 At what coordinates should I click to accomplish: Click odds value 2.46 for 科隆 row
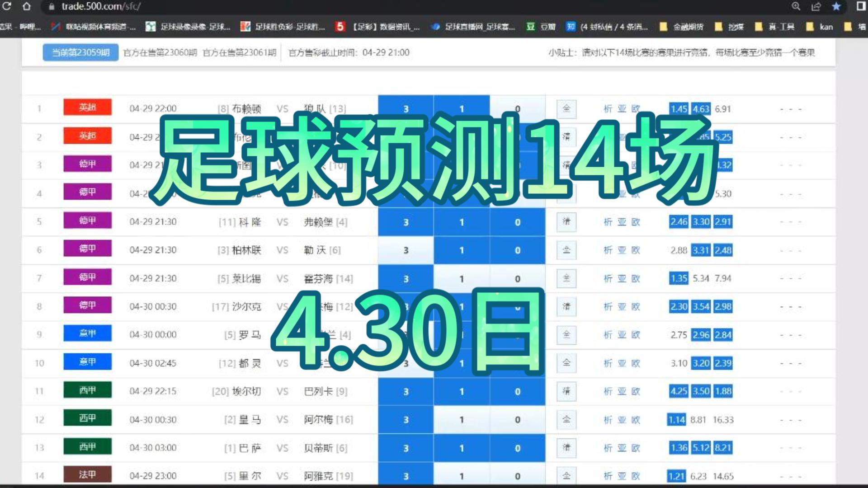(x=679, y=222)
